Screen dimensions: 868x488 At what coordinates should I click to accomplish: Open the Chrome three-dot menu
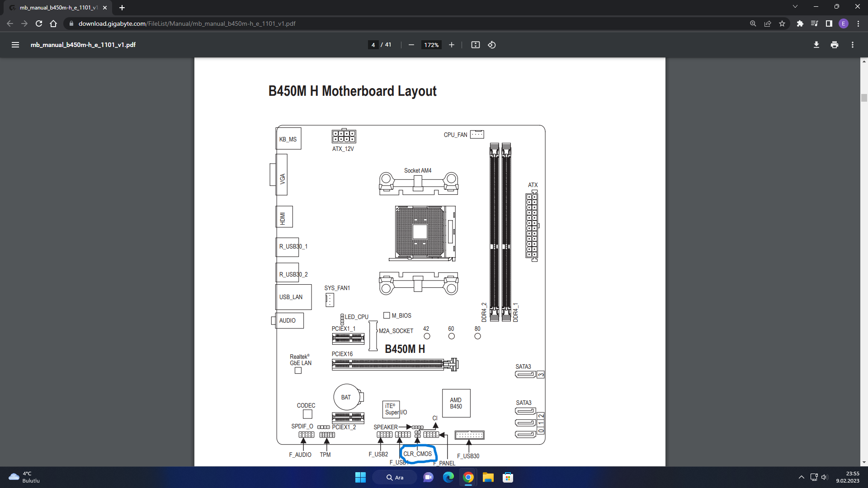pyautogui.click(x=858, y=23)
